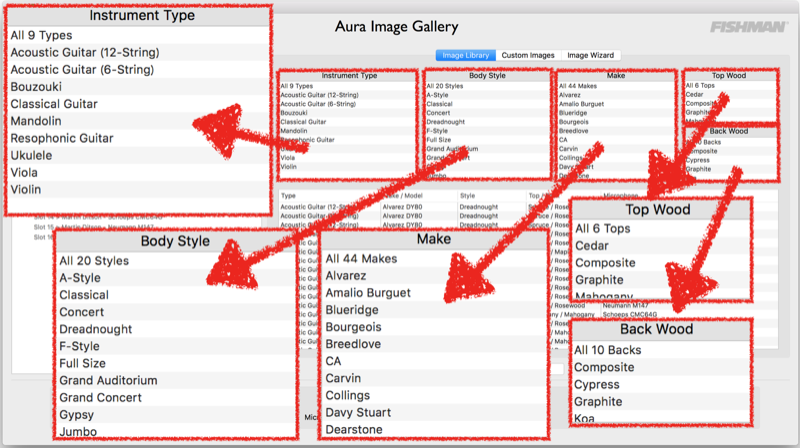Open the Custom Images tab
The image size is (800, 448).
(528, 55)
